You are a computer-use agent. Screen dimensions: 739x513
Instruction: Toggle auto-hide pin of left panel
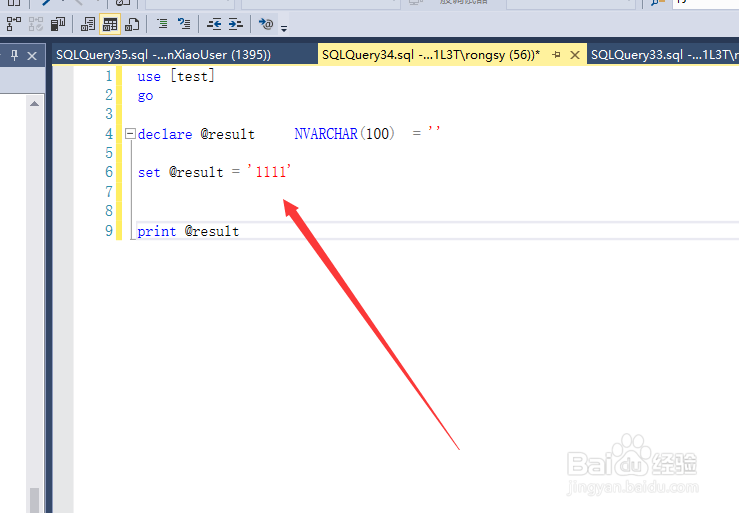click(14, 56)
